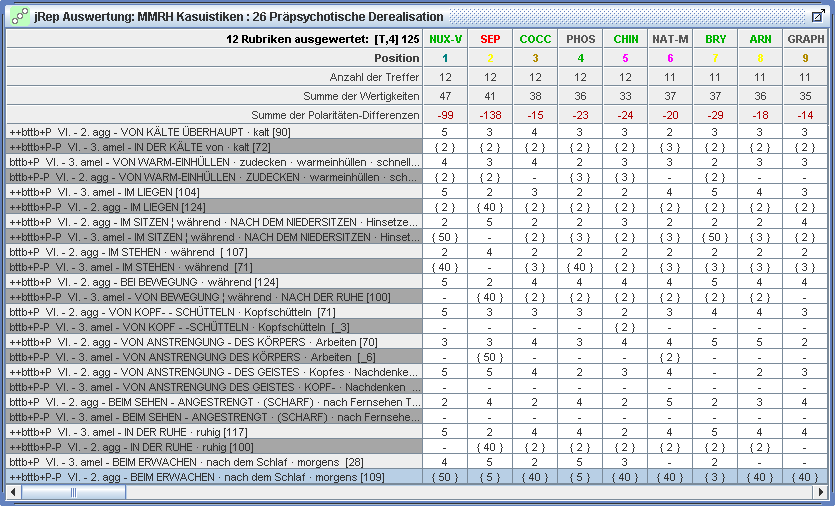Click the NAT-M column header
Screen dimensions: 835x506
[x=670, y=39]
